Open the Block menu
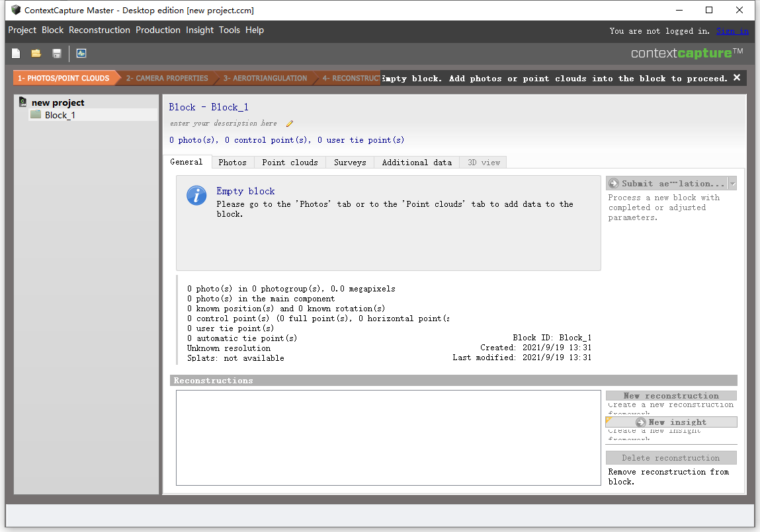Image resolution: width=760 pixels, height=532 pixels. tap(52, 30)
